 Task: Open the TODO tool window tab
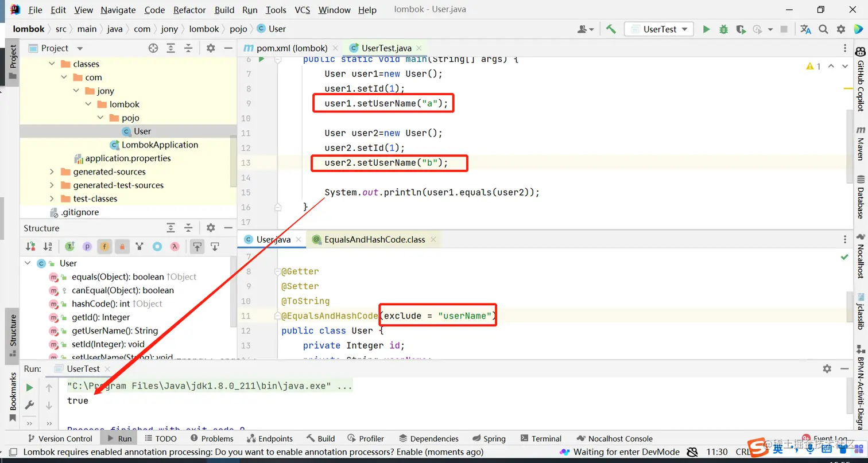coord(161,438)
